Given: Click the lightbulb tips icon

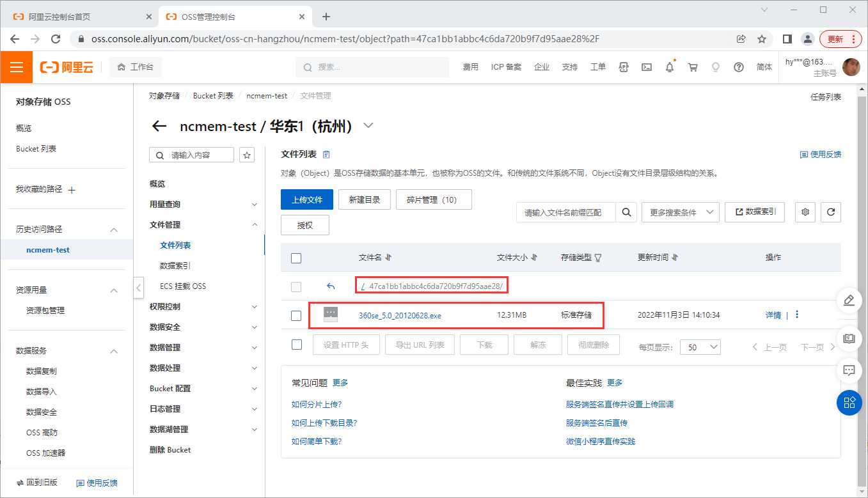Looking at the screenshot, I should [716, 67].
